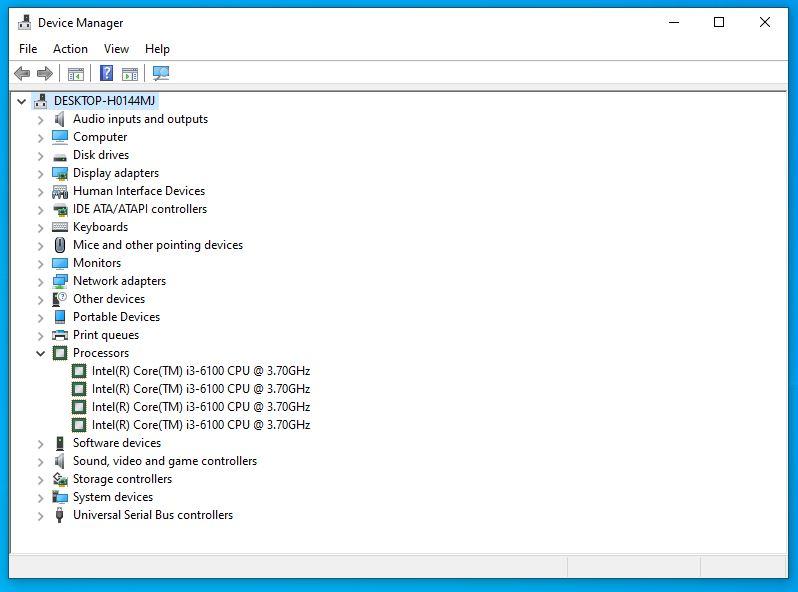The height and width of the screenshot is (592, 798).
Task: Select the Print queues label
Action: tap(106, 335)
